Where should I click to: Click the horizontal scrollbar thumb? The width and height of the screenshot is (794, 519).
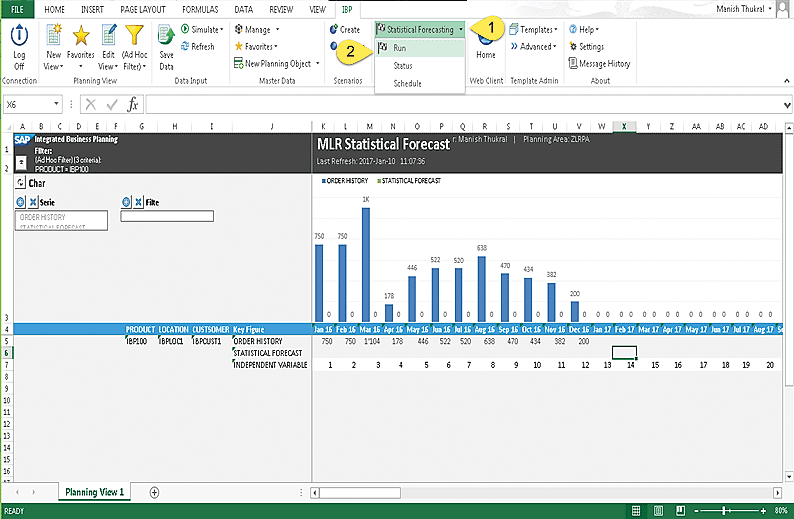(x=360, y=493)
